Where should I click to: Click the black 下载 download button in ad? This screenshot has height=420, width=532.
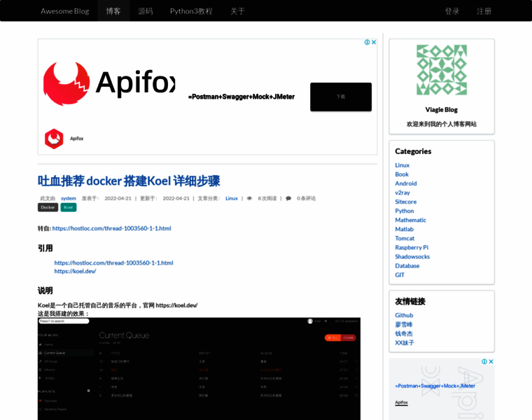[341, 97]
